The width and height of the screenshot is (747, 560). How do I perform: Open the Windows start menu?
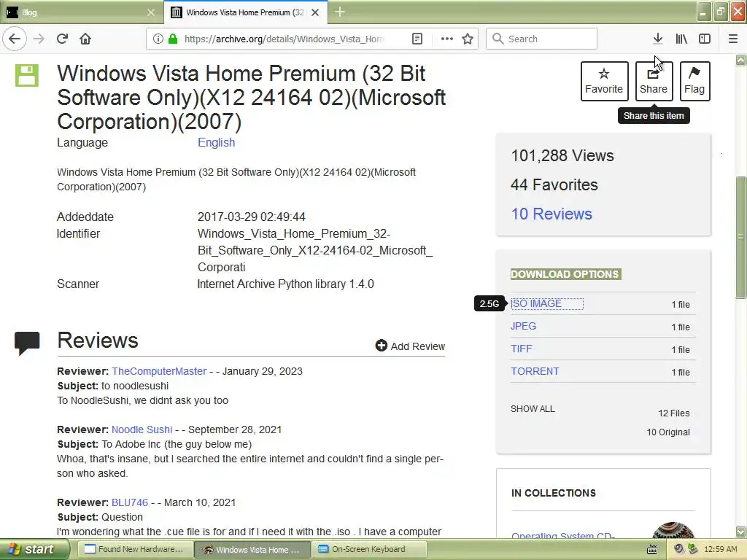(x=34, y=549)
